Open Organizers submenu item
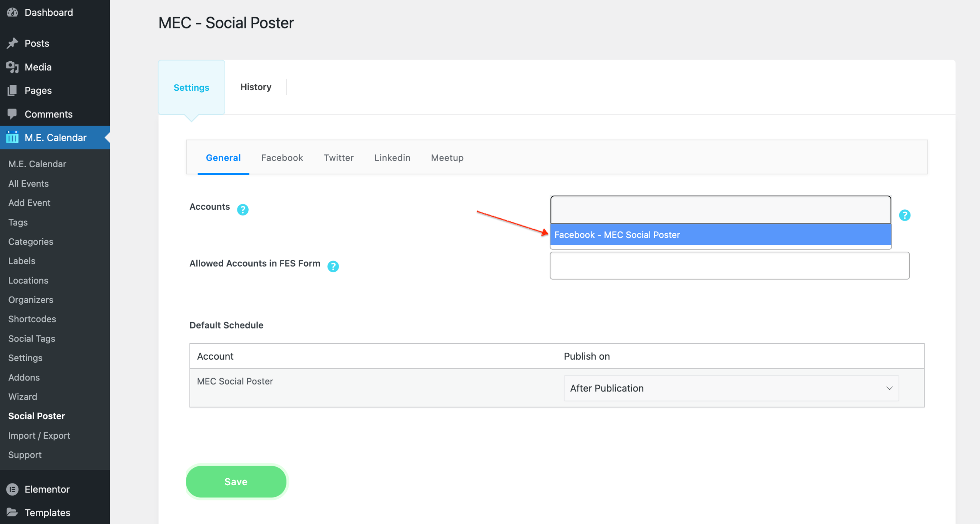Screen dimensions: 980x524 [x=31, y=299]
